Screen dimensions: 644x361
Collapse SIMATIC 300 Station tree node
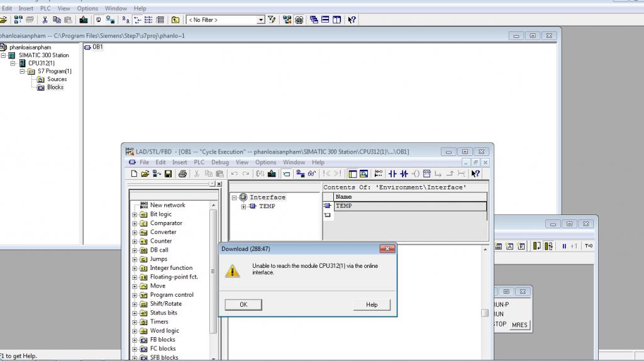(x=3, y=55)
